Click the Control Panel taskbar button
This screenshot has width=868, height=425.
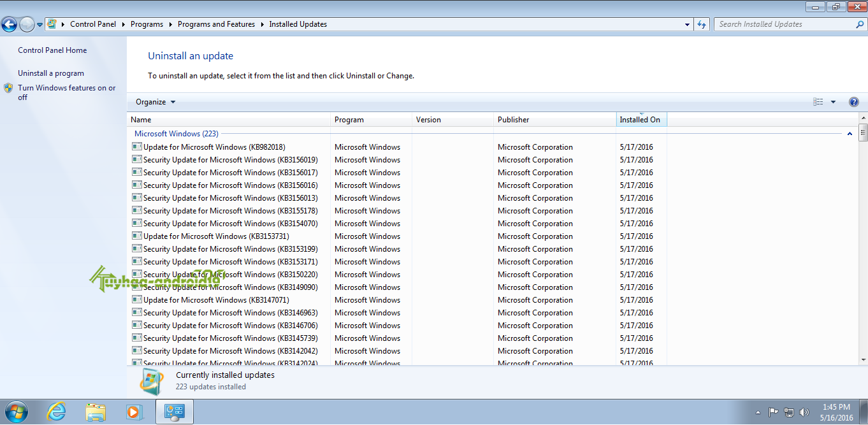174,412
